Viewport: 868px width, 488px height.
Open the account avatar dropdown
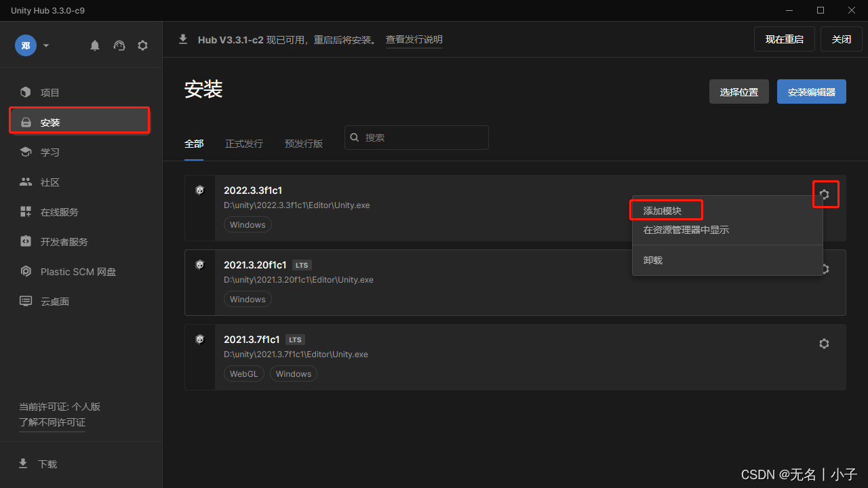[x=31, y=45]
